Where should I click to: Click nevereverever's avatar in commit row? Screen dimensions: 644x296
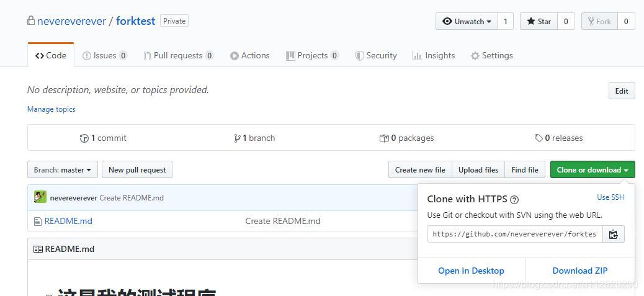pos(40,197)
